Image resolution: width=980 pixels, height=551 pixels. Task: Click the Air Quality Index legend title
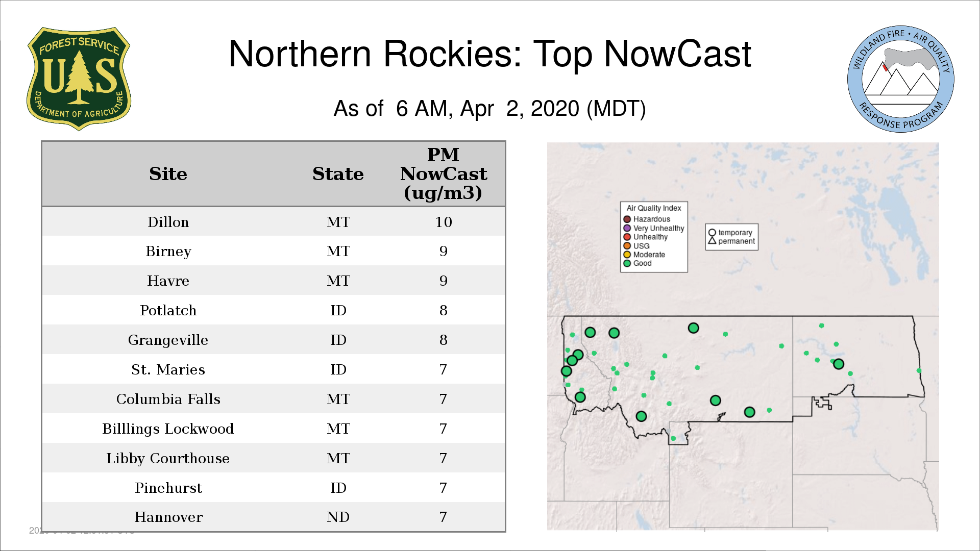pyautogui.click(x=653, y=208)
